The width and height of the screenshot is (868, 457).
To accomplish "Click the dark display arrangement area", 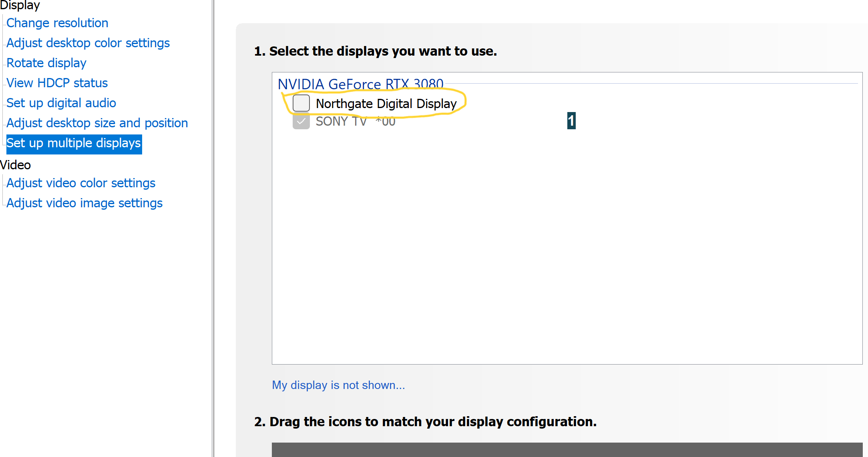I will click(567, 450).
